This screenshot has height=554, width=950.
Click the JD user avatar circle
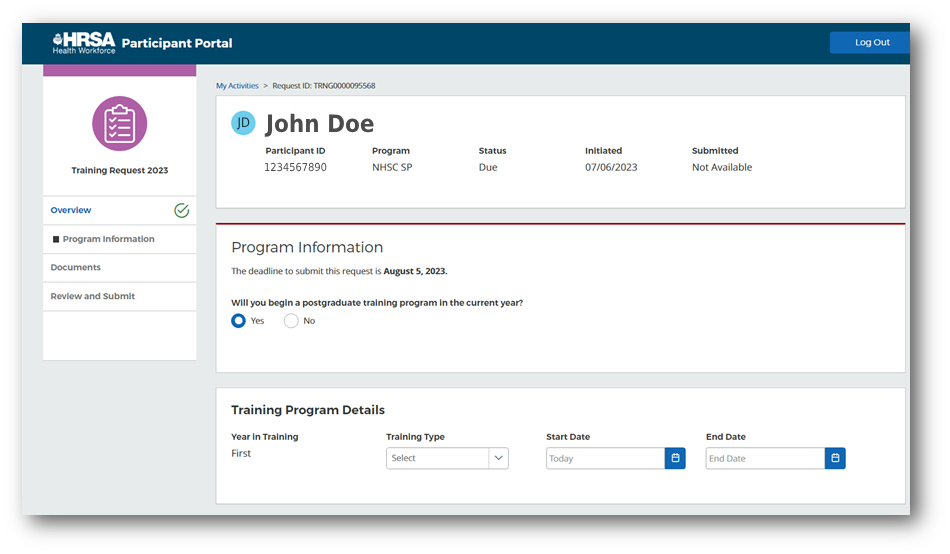coord(243,123)
